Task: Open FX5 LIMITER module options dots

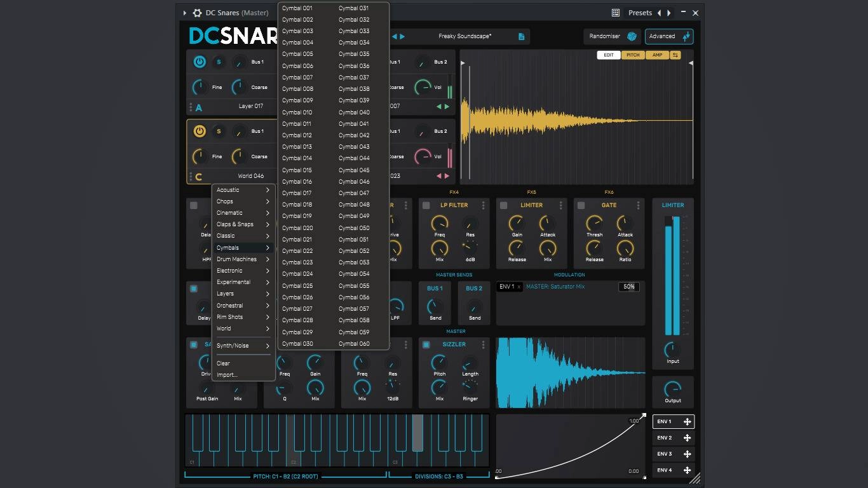Action: point(561,205)
